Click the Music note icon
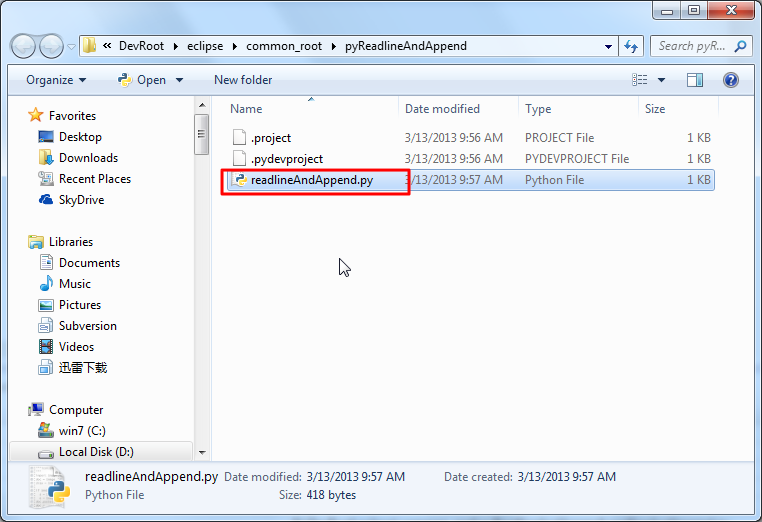The height and width of the screenshot is (522, 762). pyautogui.click(x=46, y=283)
